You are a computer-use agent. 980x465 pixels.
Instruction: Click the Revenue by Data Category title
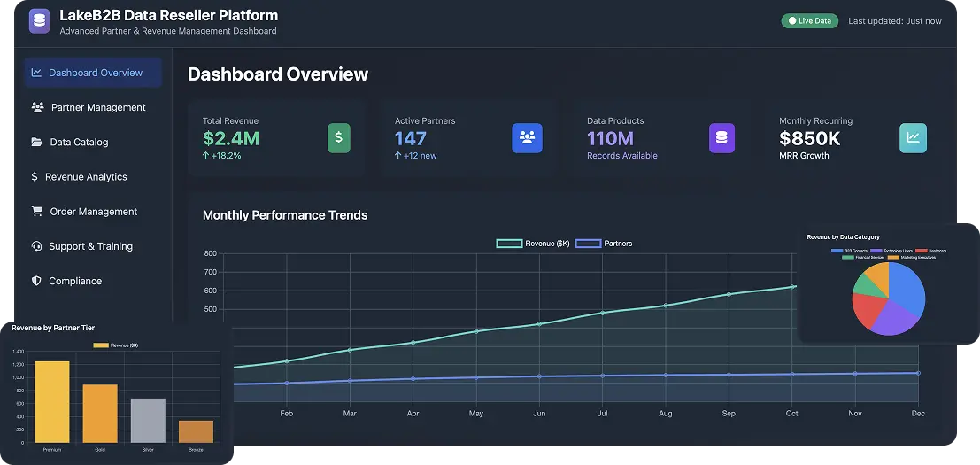click(x=843, y=236)
